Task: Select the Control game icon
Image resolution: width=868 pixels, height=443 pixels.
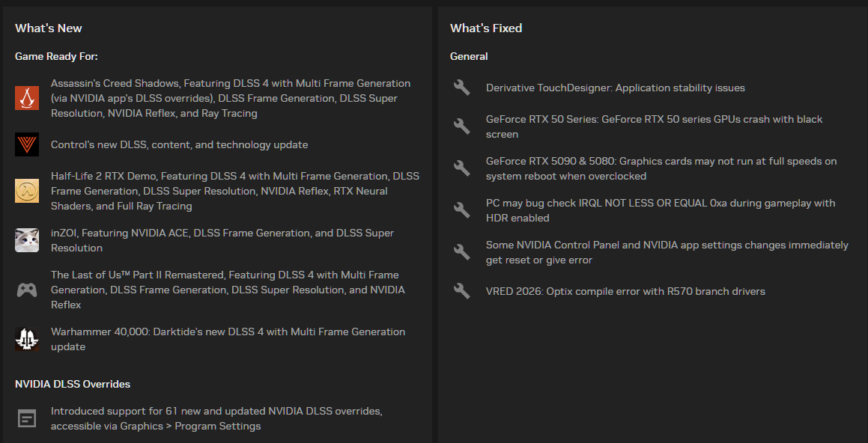Action: pos(26,144)
